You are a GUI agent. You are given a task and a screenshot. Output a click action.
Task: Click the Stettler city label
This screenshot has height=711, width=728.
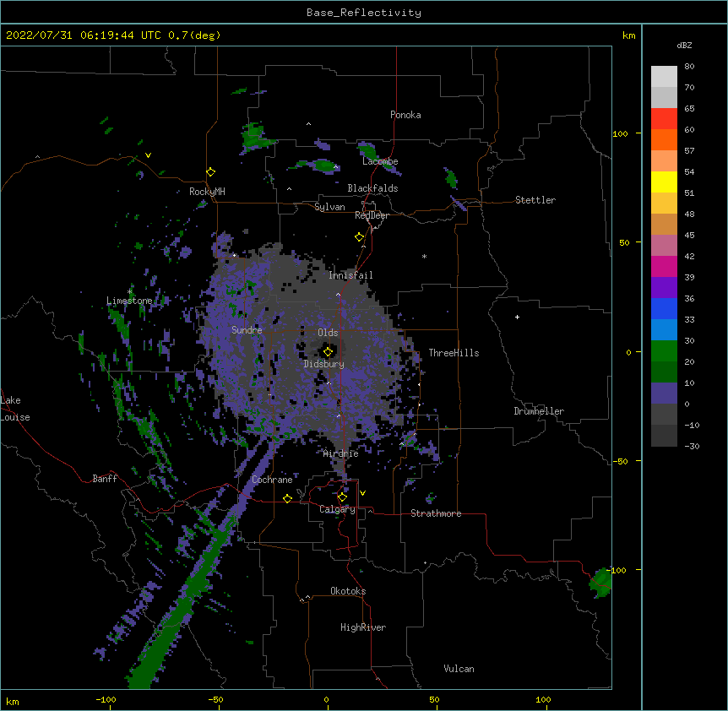tap(535, 200)
